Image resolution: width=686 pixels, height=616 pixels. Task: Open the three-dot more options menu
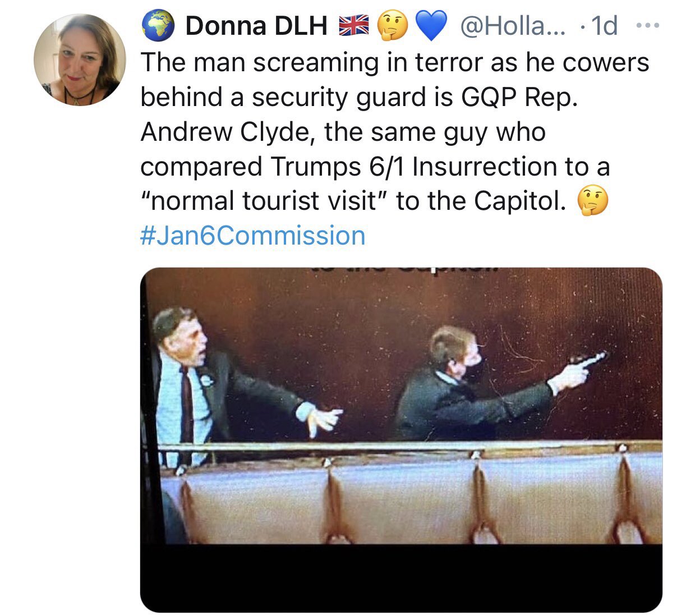648,26
